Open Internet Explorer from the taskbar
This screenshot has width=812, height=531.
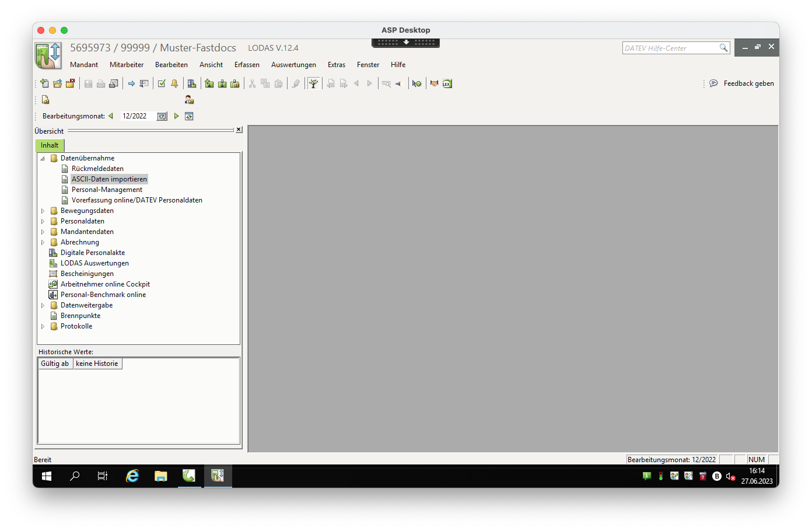(132, 476)
